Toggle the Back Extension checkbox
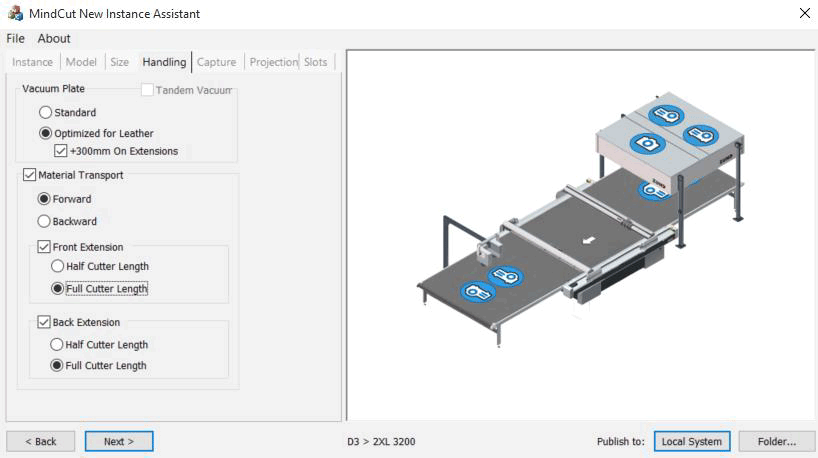 [44, 322]
